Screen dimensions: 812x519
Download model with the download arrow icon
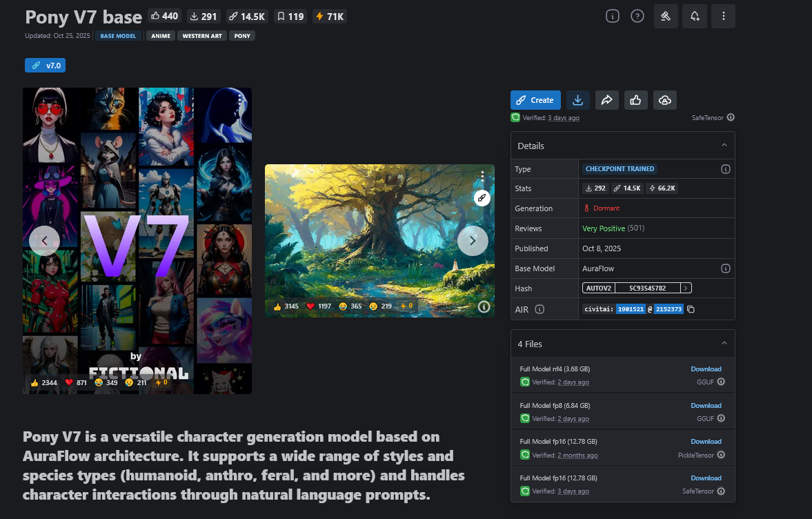point(578,100)
